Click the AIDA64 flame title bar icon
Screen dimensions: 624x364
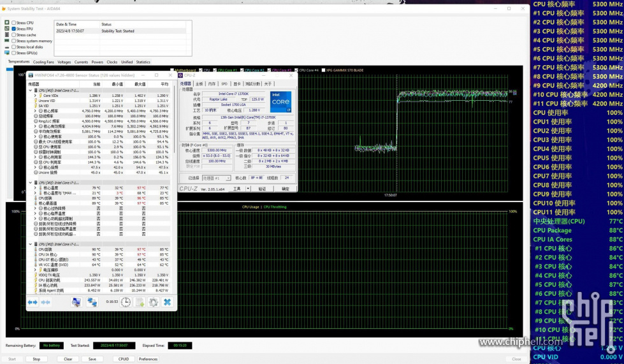click(x=4, y=8)
